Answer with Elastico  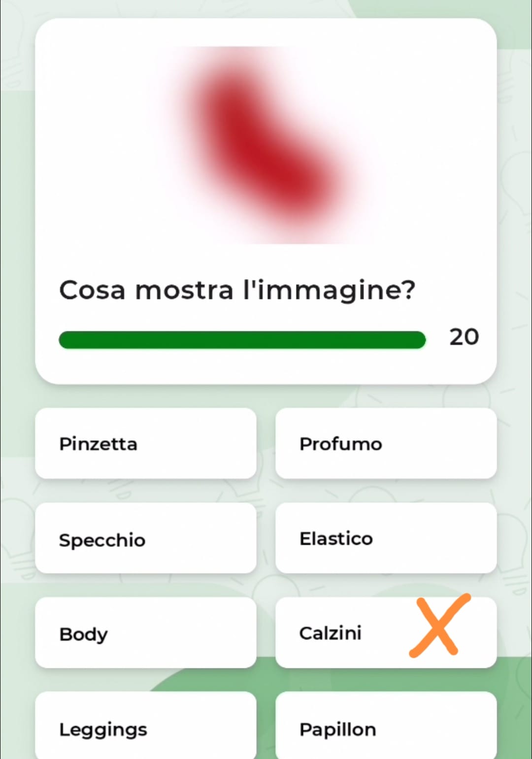[386, 538]
